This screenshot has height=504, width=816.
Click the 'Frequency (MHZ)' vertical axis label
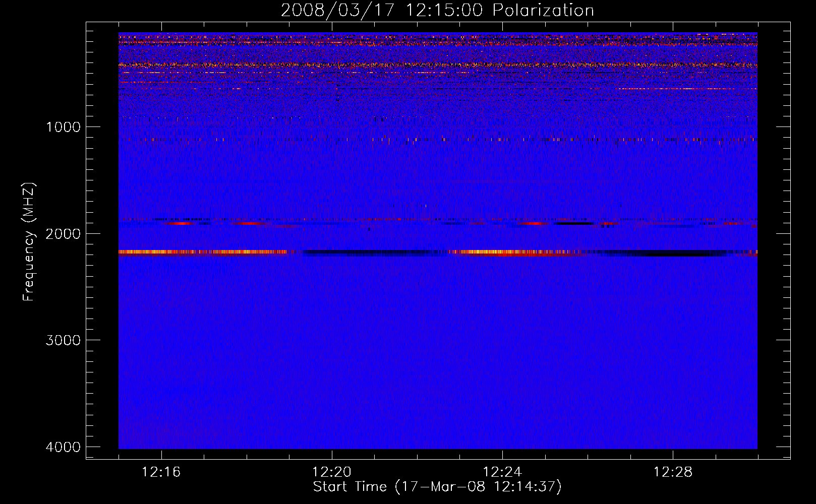point(29,242)
